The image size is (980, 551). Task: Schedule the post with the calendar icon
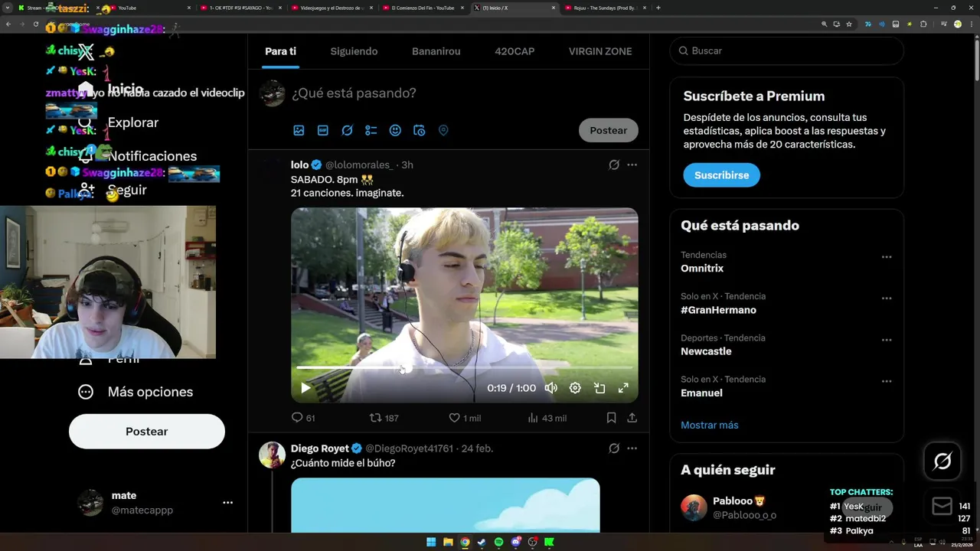pyautogui.click(x=419, y=130)
